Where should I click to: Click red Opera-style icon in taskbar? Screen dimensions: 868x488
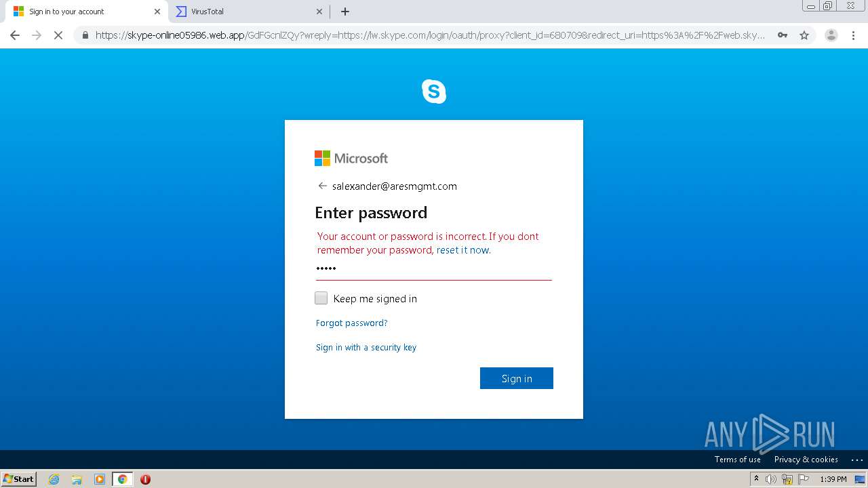(145, 479)
